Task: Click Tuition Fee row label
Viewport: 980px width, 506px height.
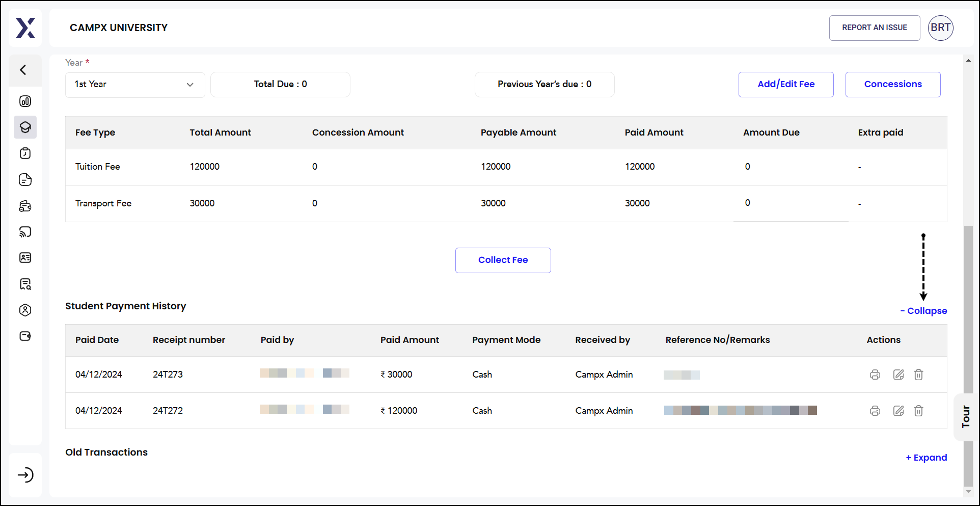Action: click(98, 167)
